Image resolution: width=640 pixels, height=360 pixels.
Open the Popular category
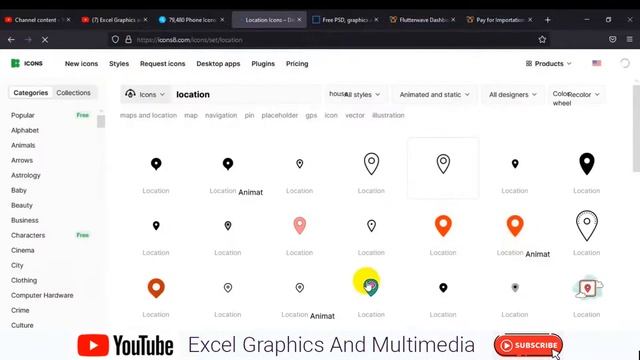click(x=22, y=116)
